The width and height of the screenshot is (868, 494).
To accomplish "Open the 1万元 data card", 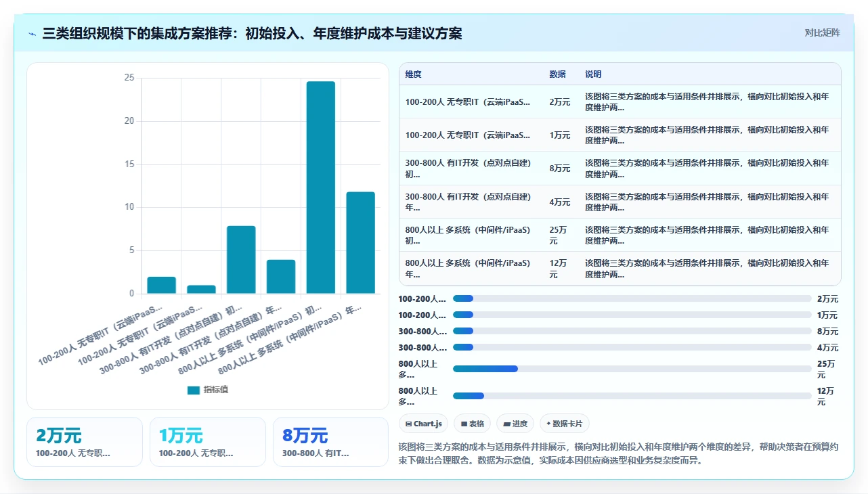I will click(x=208, y=442).
